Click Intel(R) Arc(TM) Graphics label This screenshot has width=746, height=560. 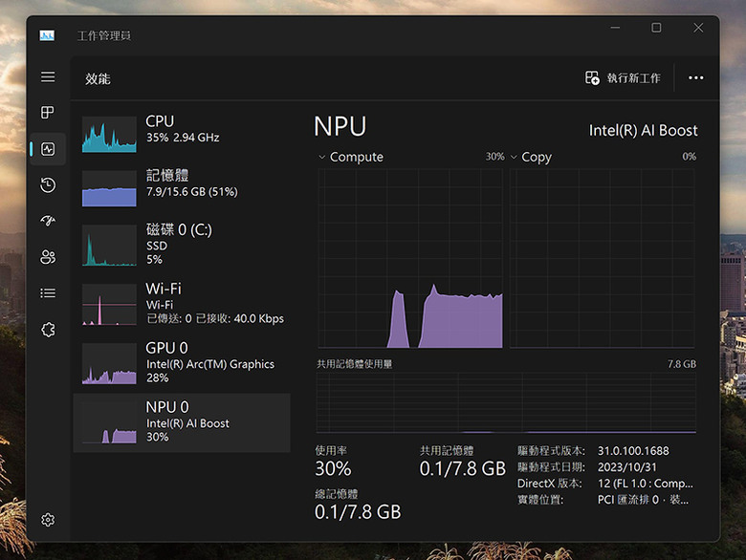point(210,364)
